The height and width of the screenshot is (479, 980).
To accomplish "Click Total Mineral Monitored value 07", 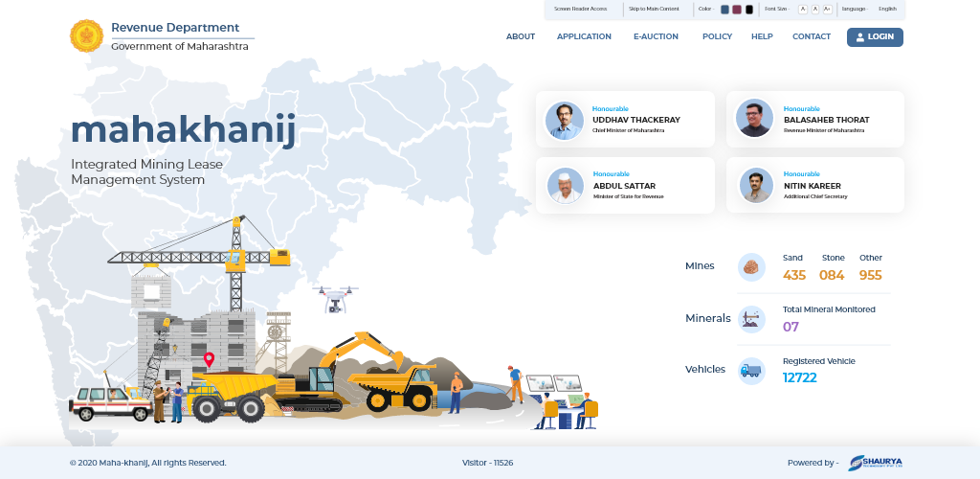I will (x=791, y=327).
